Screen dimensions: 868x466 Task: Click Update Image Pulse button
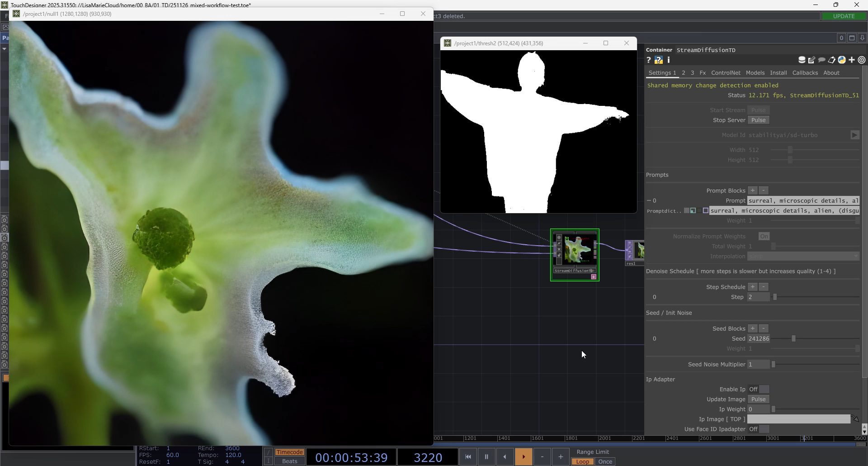tap(758, 399)
